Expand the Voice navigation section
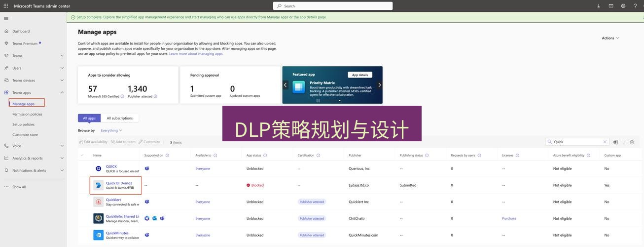The width and height of the screenshot is (644, 247). point(62,146)
